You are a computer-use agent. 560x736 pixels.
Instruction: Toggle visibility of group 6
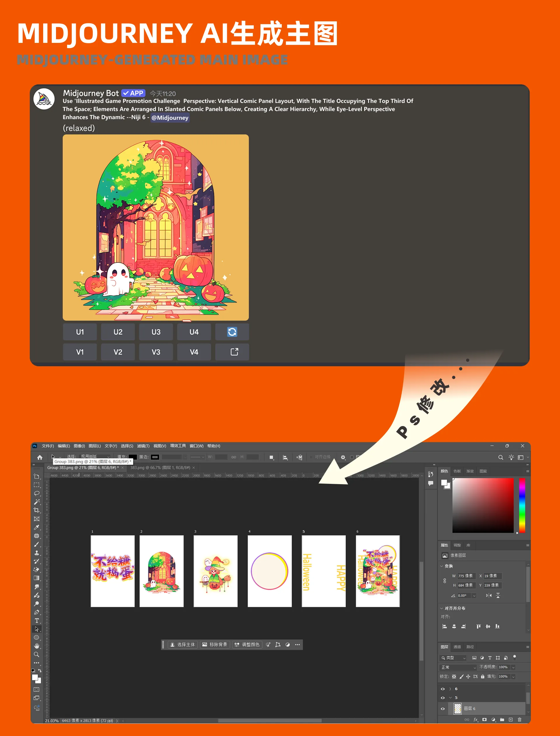(x=443, y=689)
